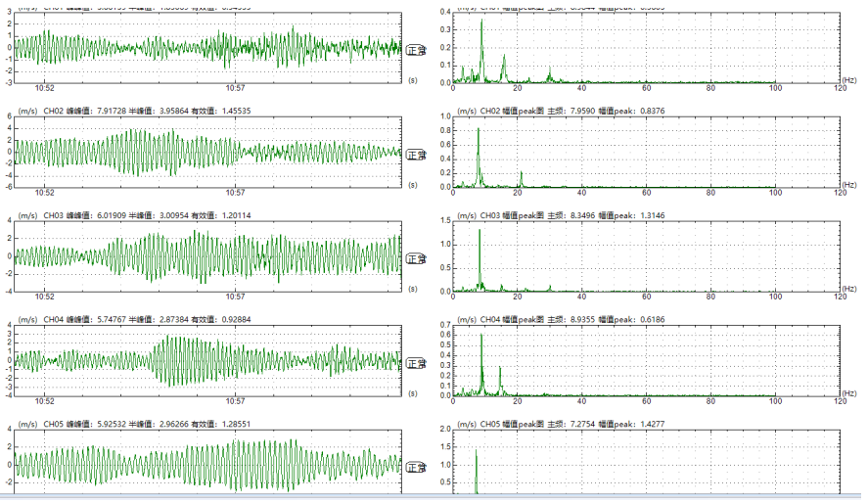The height and width of the screenshot is (503, 868).
Task: Click the 正常 status badge for CH02 waveform
Action: [416, 155]
